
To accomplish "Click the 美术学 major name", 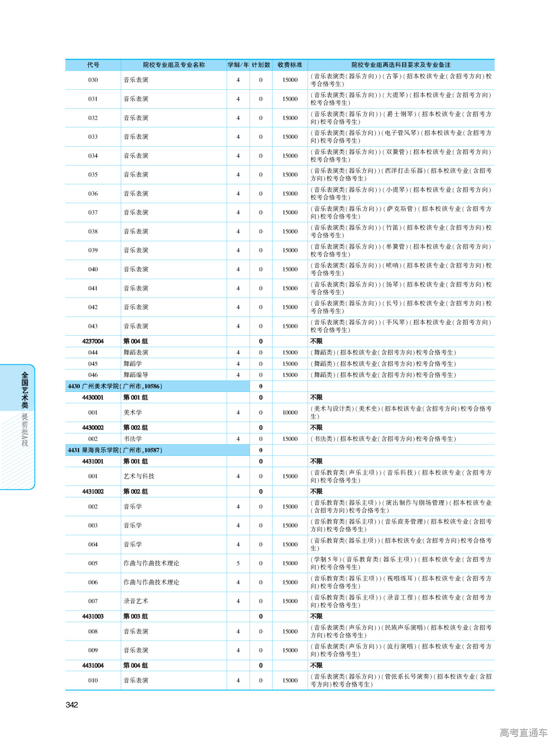I will (x=133, y=412).
